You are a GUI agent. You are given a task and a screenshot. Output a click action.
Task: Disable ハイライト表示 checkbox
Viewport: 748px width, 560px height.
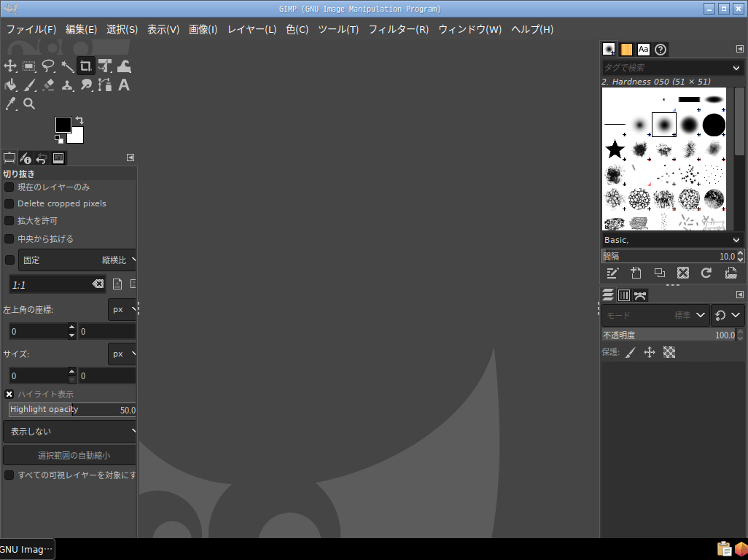click(9, 394)
